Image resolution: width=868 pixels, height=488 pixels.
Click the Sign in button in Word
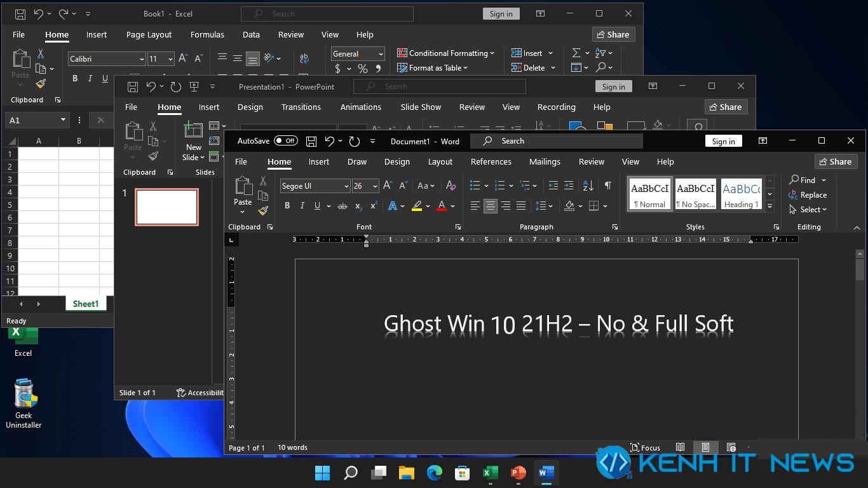tap(723, 141)
